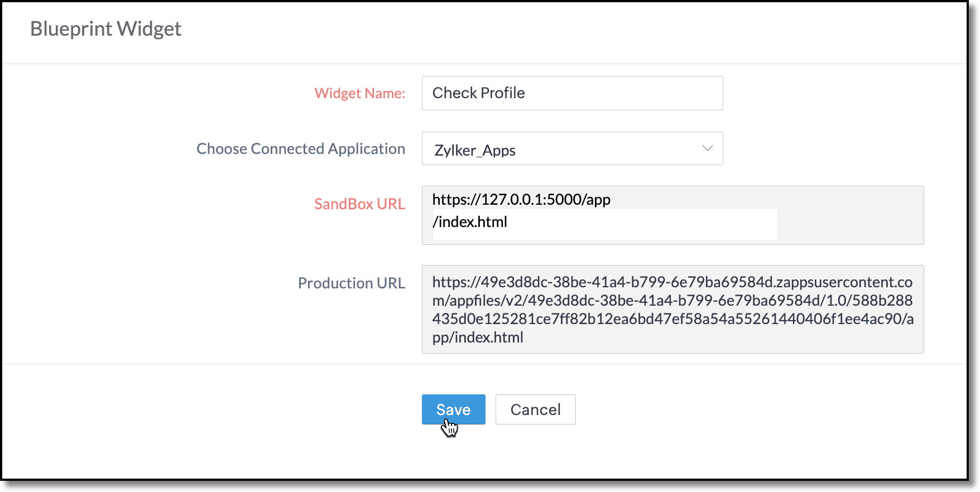Click inside the Production URL box
This screenshot has width=980, height=492.
point(672,309)
